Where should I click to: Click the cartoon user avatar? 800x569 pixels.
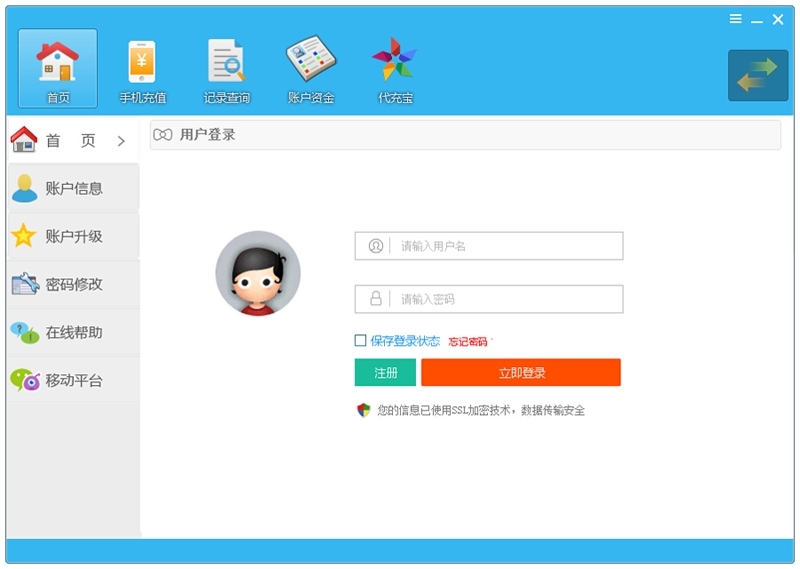pos(258,273)
